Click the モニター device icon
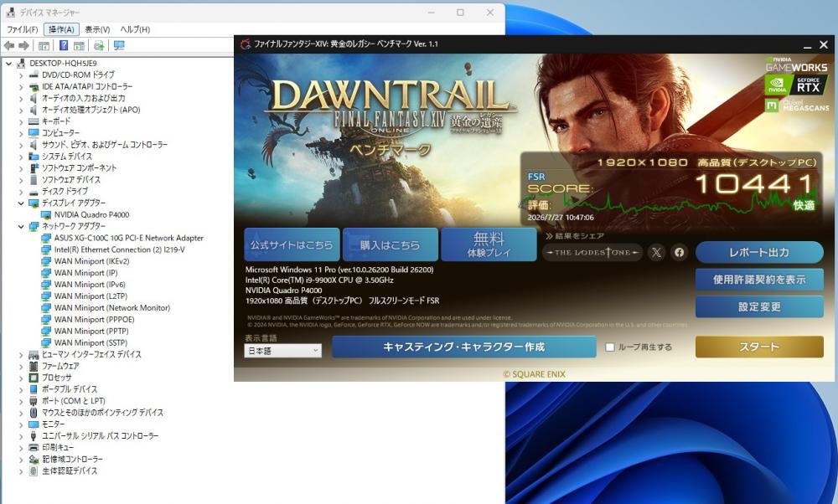The height and width of the screenshot is (504, 838). [34, 424]
